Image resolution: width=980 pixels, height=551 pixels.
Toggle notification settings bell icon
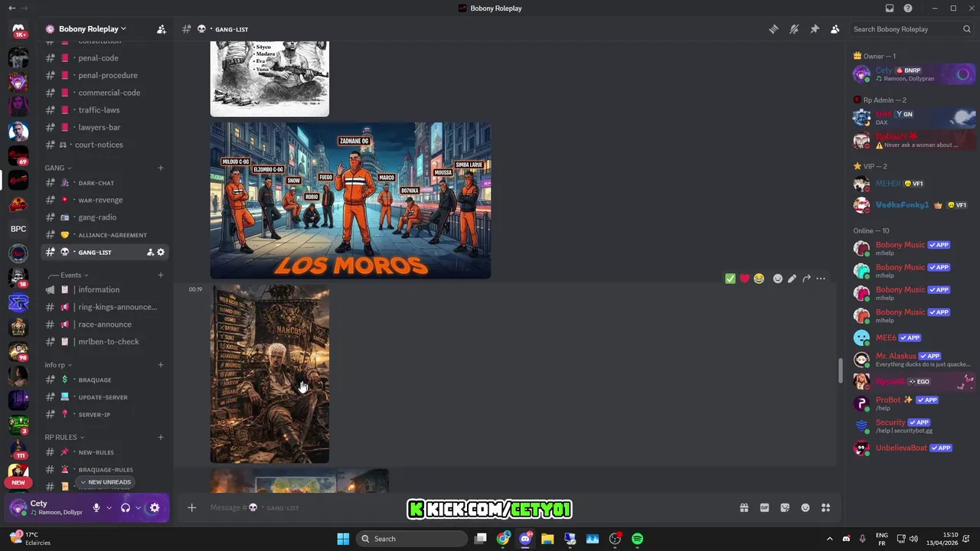click(794, 29)
